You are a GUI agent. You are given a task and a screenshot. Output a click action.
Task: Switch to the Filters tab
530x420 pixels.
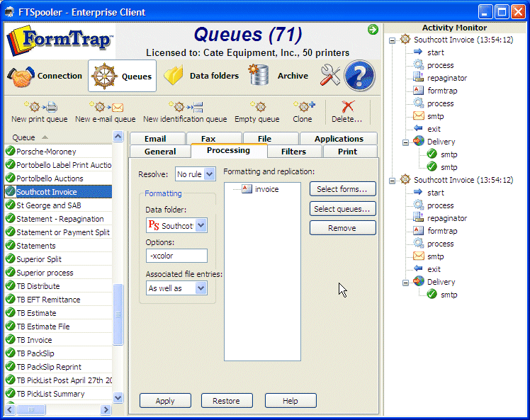click(293, 152)
